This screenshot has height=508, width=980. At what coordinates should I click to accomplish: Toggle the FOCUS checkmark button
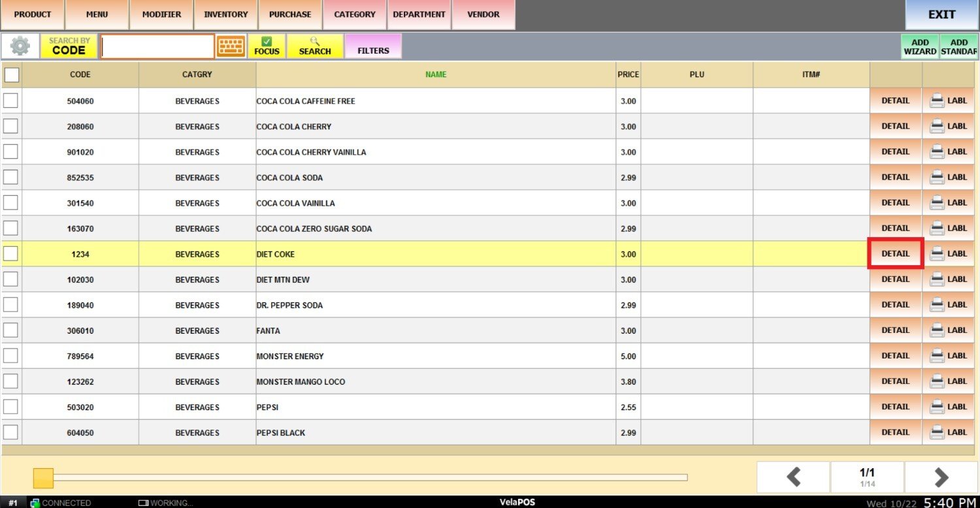click(267, 46)
